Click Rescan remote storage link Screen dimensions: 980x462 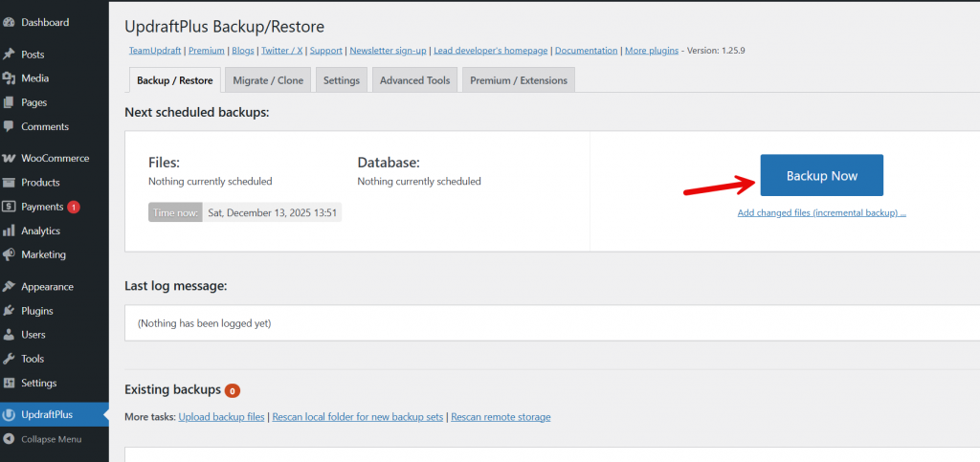501,417
